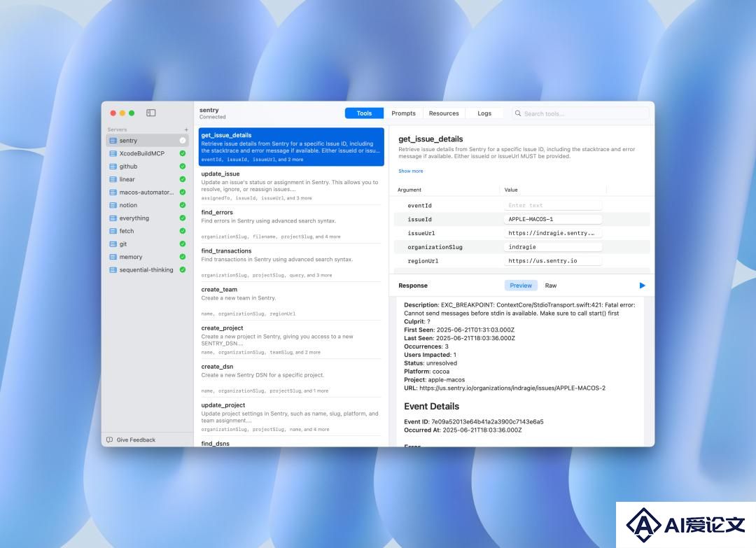
Task: Select the create_project tool
Action: [291, 340]
